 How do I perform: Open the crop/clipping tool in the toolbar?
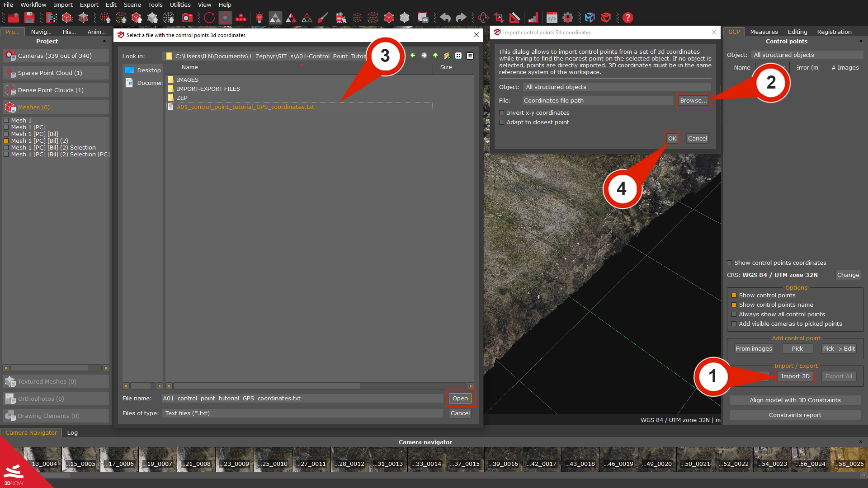[499, 18]
